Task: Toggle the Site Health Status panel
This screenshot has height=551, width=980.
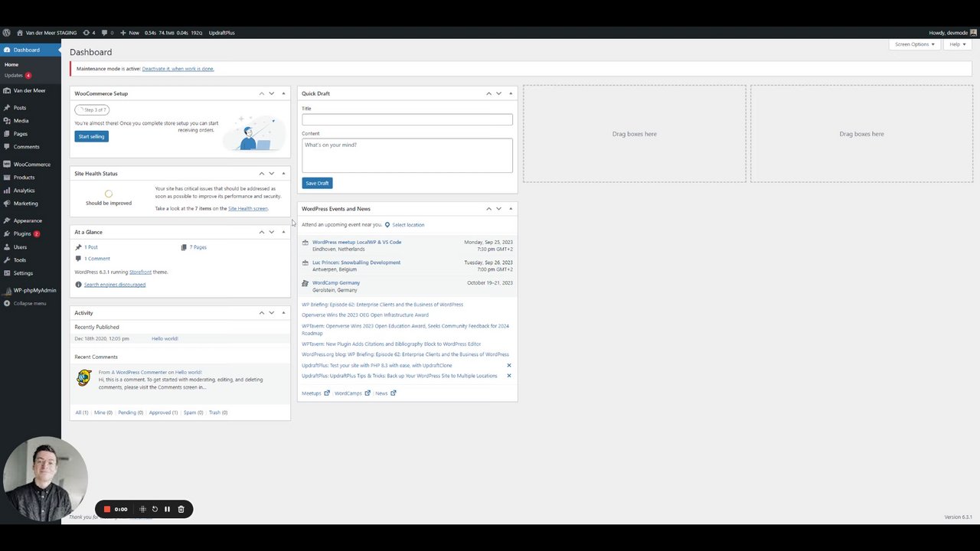Action: 283,174
